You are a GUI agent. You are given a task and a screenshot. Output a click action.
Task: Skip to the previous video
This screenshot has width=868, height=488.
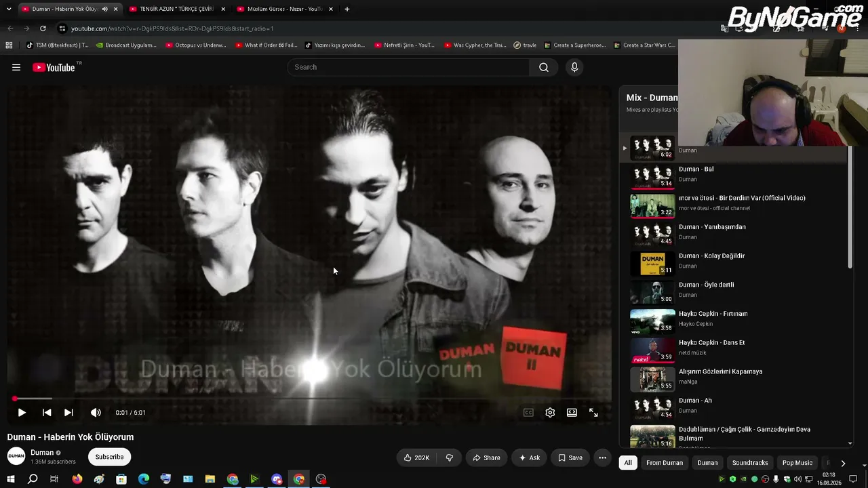[47, 412]
